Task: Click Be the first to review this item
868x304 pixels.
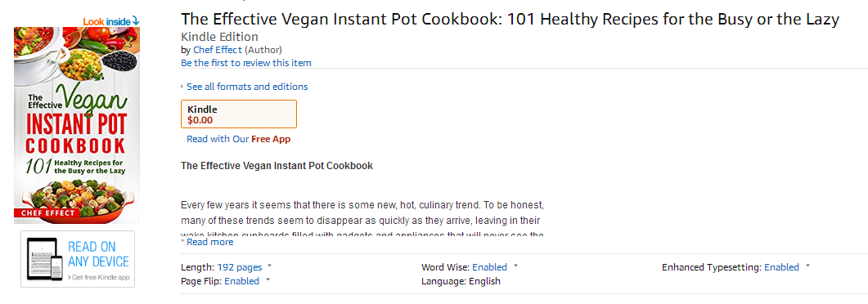Action: pyautogui.click(x=245, y=63)
